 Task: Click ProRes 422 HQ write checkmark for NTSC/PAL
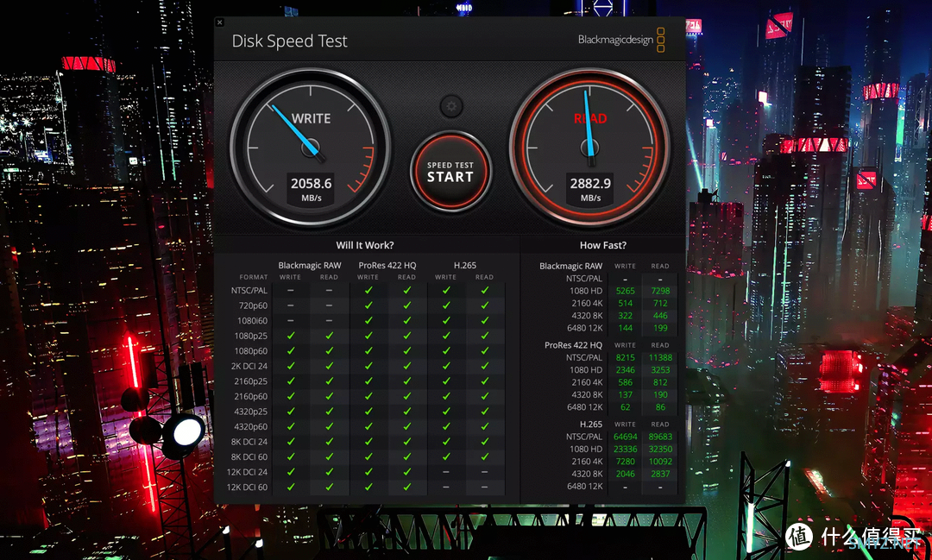point(368,290)
